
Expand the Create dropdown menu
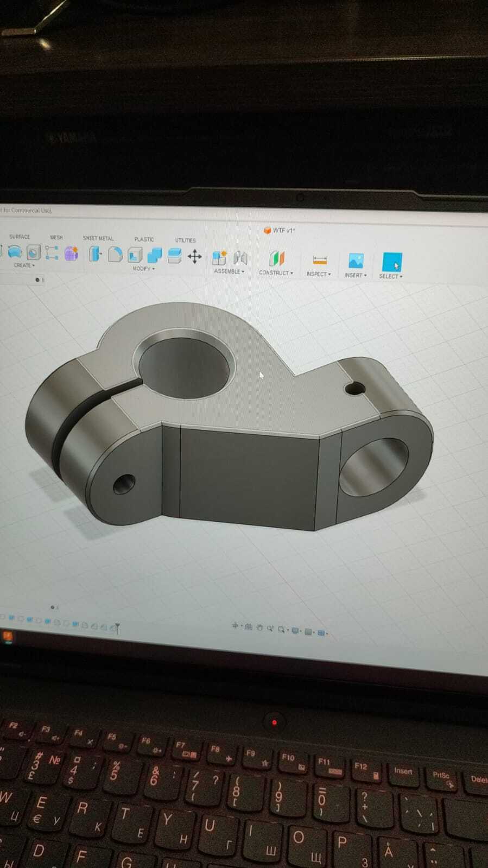pos(24,265)
